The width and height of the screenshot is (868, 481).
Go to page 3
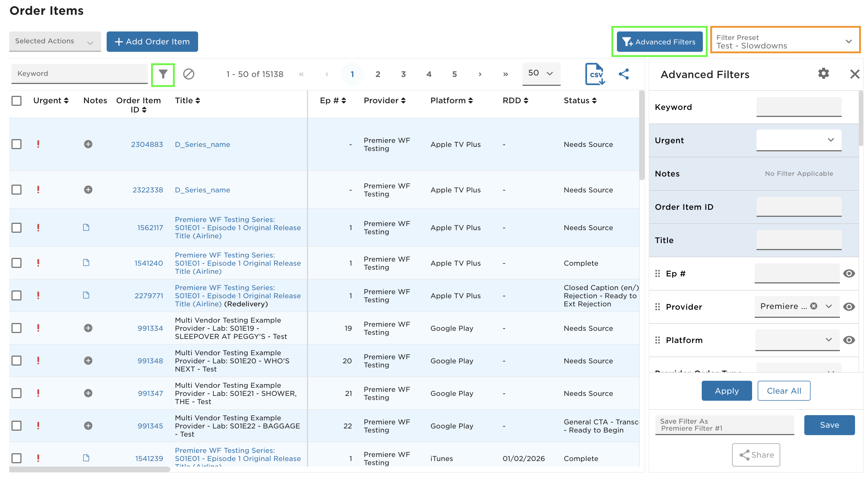point(403,74)
